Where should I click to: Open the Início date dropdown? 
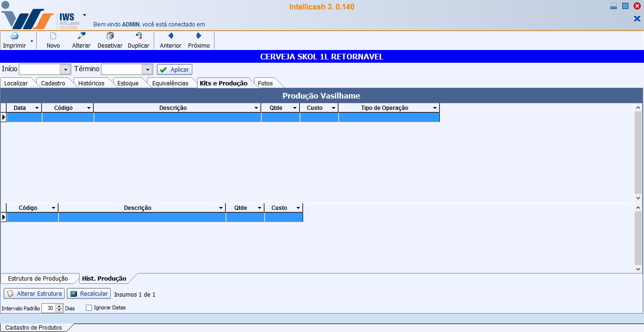click(x=65, y=69)
